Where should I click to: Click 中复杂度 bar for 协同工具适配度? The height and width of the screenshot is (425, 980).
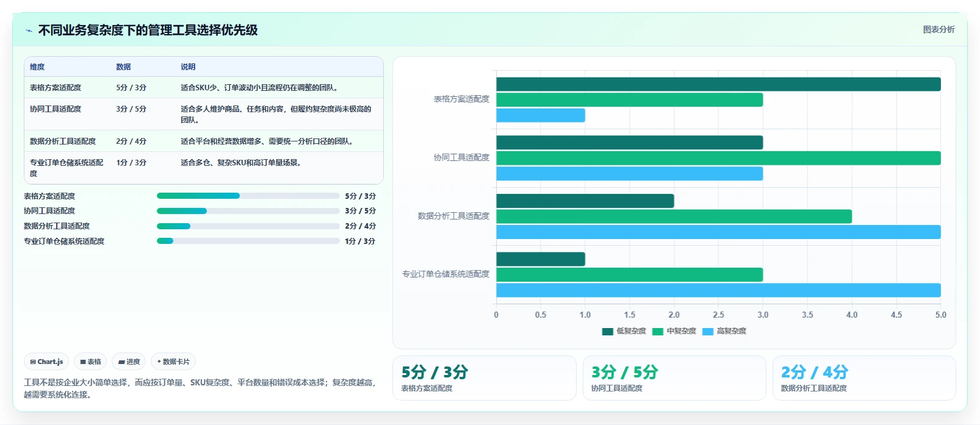pos(718,158)
